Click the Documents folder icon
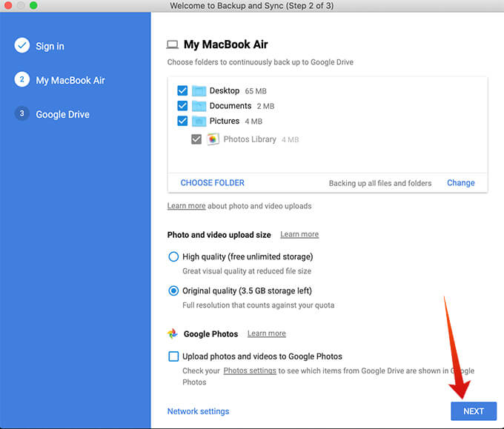Screen dimensions: 504x429 click(x=199, y=106)
